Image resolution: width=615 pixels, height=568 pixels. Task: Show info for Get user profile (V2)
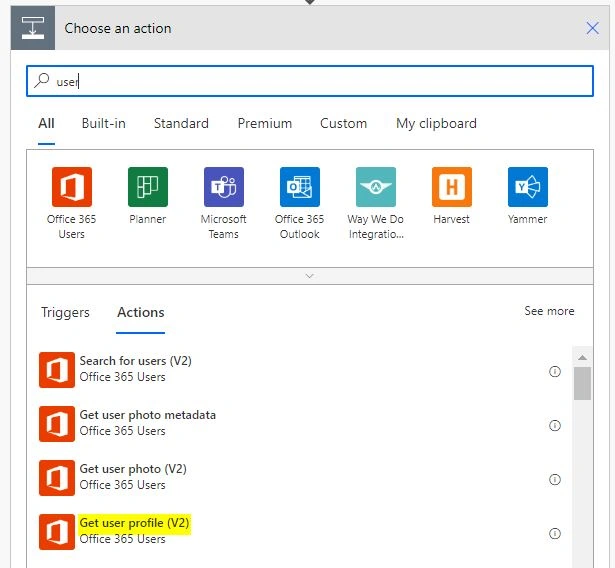pos(555,533)
